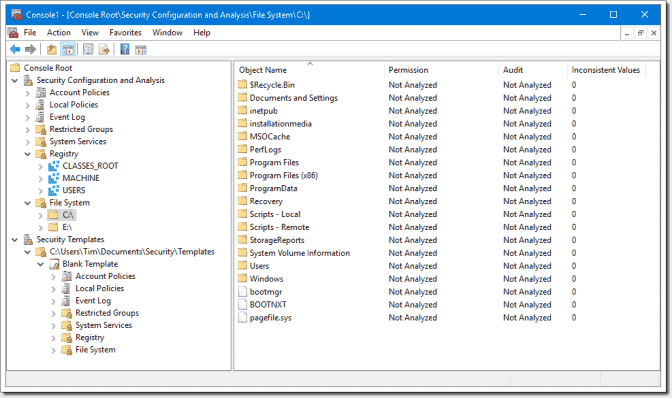672x398 pixels.
Task: Minimize the inner MMC child window
Action: pos(627,33)
